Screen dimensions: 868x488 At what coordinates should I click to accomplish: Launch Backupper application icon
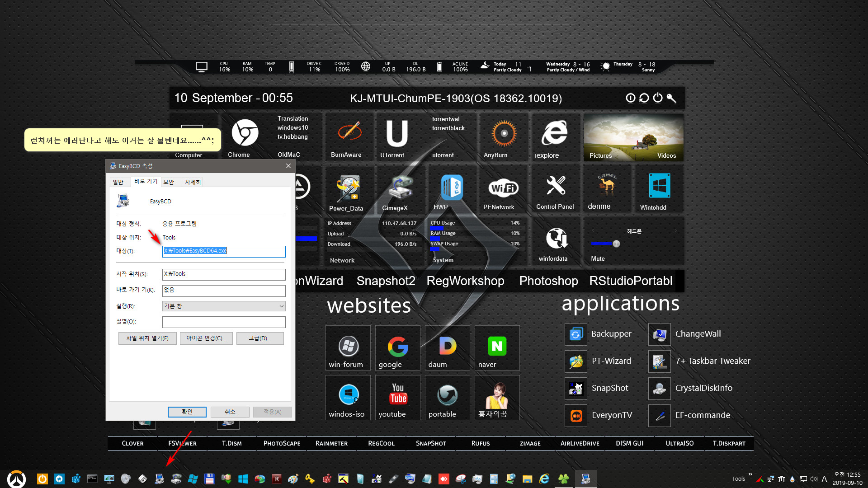(x=576, y=334)
